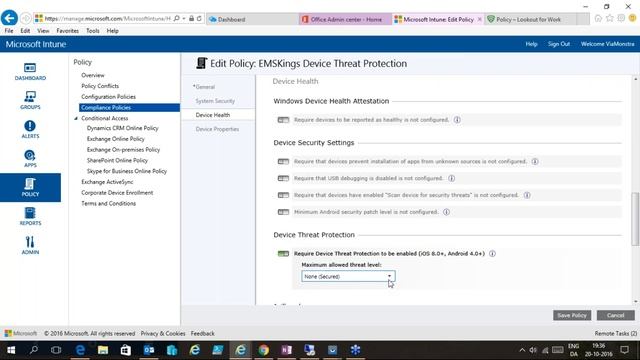Open the Dashboard workspace icon
The image size is (640, 360).
30,71
